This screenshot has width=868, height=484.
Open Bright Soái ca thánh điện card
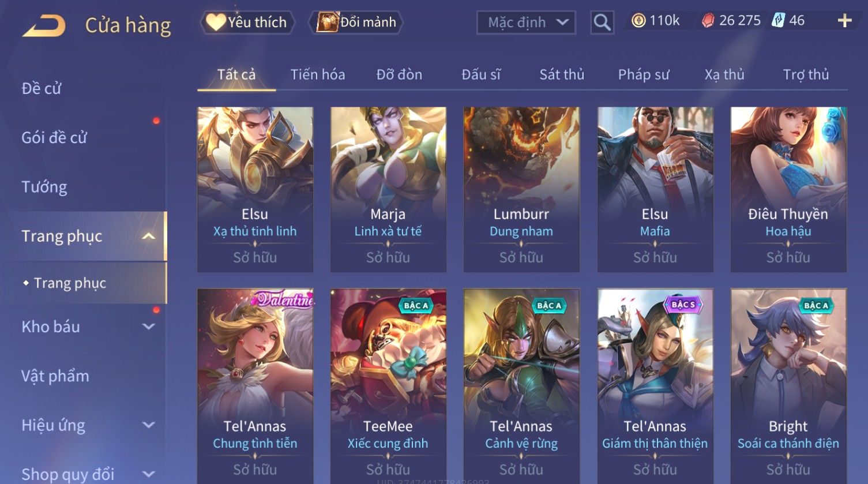tap(788, 386)
